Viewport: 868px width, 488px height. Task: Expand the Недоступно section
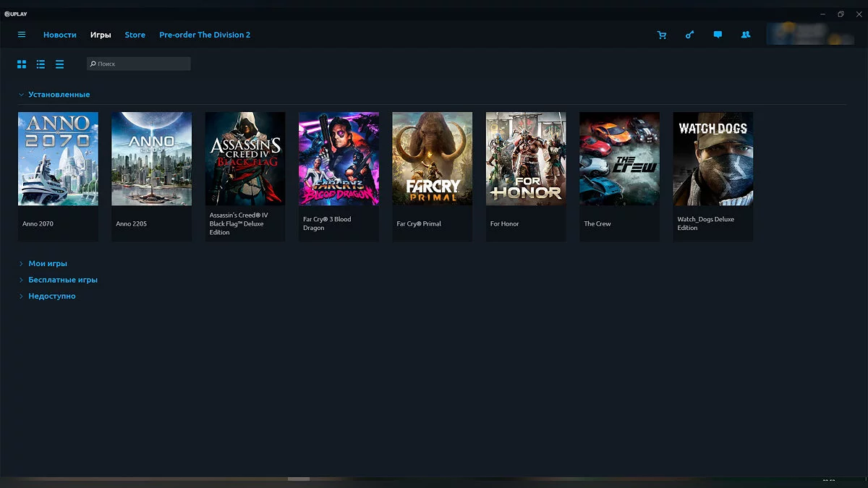(x=48, y=296)
